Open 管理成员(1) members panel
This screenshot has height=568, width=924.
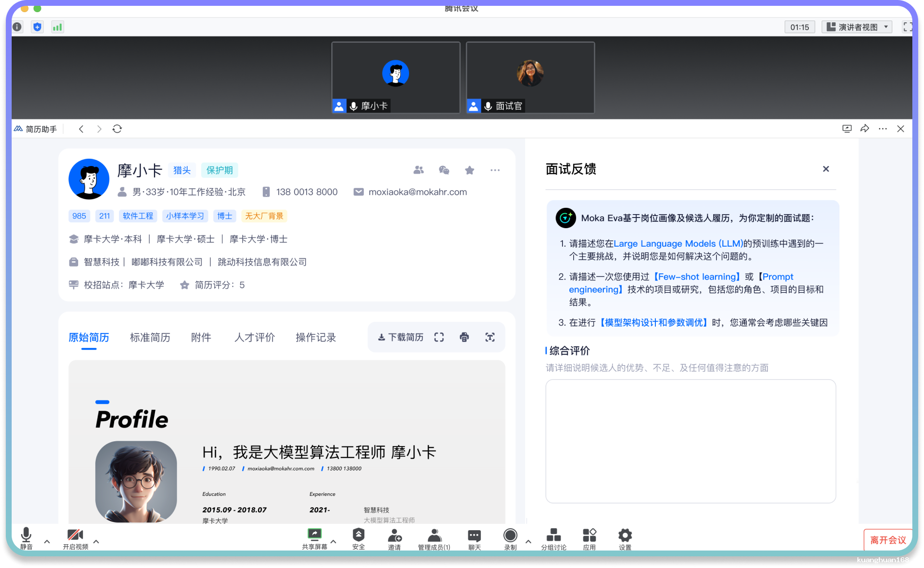click(x=434, y=539)
